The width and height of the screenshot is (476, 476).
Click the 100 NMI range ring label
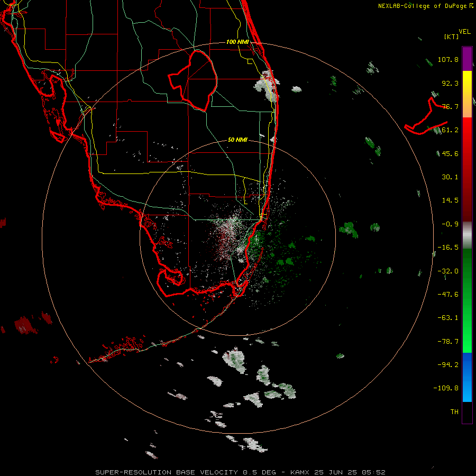coord(237,42)
